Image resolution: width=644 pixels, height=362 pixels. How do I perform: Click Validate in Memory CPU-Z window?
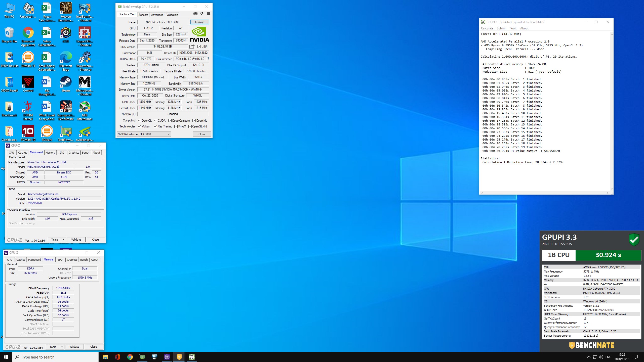pos(74,347)
